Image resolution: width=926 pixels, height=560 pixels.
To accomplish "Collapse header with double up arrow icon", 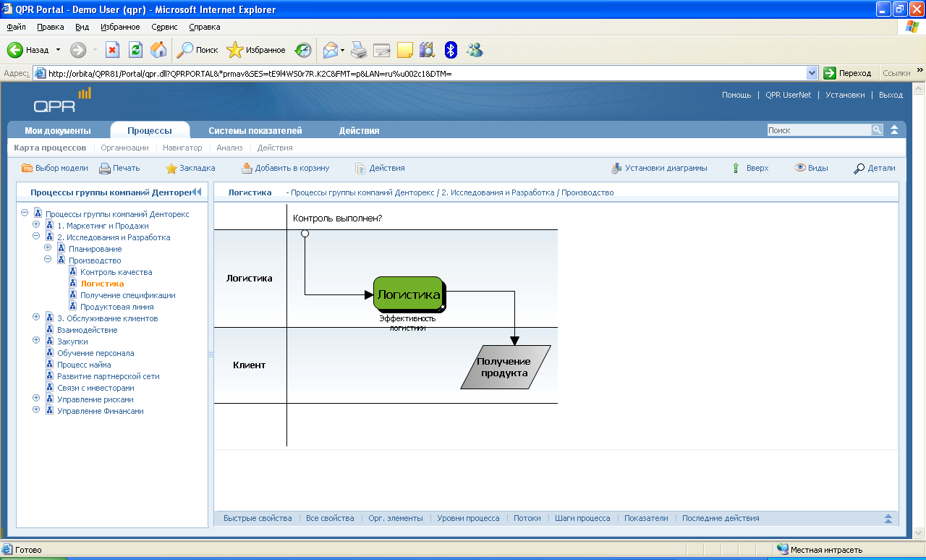I will pos(894,130).
